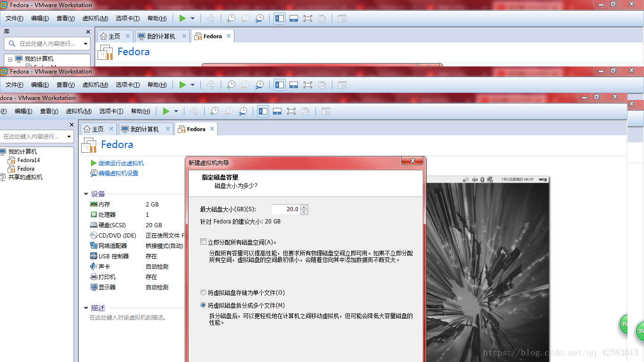Select 将虚拟磁盘拆分成多个文件(M) radio

[204, 305]
